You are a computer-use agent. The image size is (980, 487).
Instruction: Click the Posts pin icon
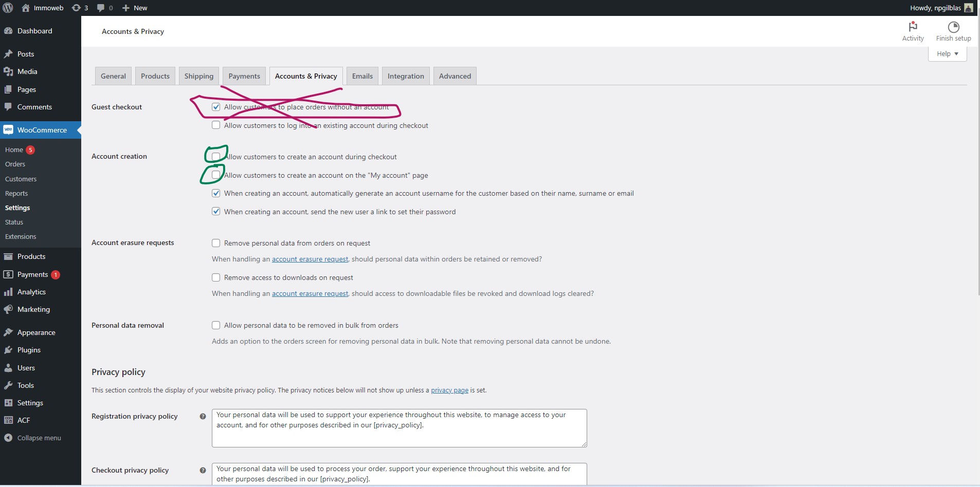coord(8,54)
